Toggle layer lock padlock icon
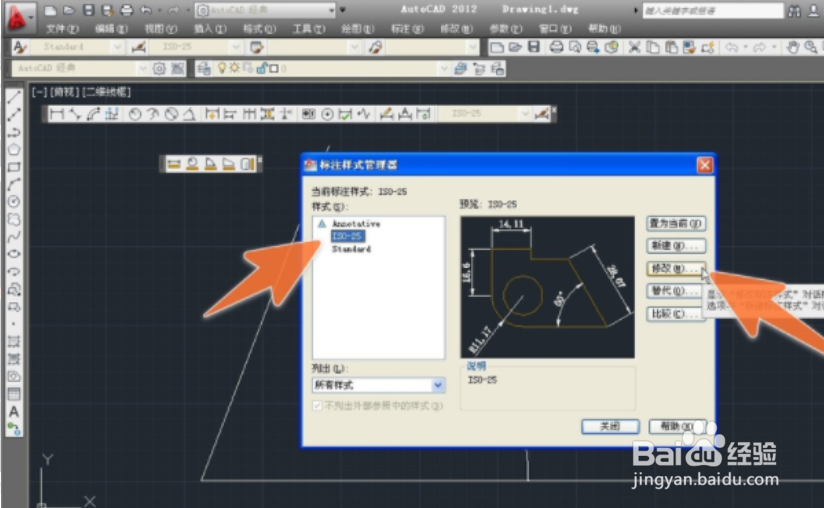Viewport: 824px width, 508px height. pos(261,68)
